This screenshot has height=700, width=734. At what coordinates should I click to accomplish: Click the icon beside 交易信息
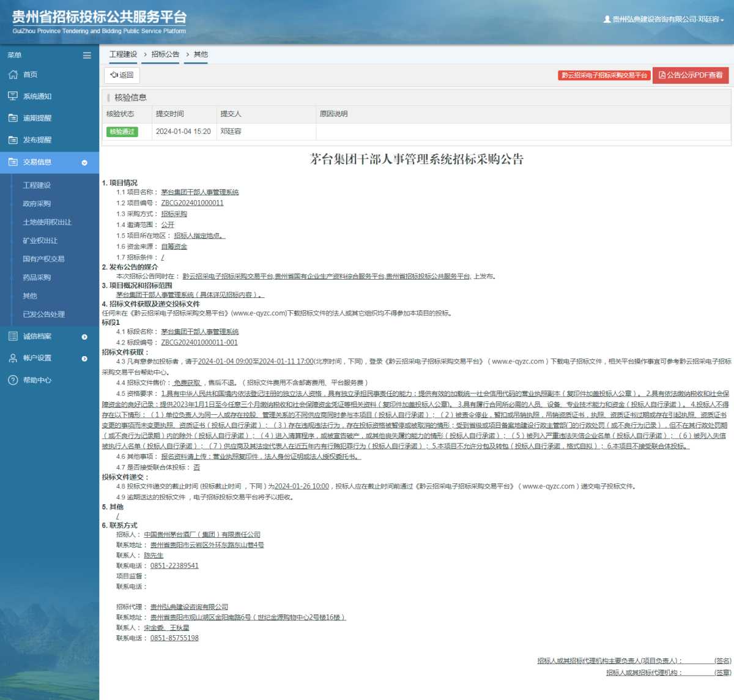coord(13,162)
